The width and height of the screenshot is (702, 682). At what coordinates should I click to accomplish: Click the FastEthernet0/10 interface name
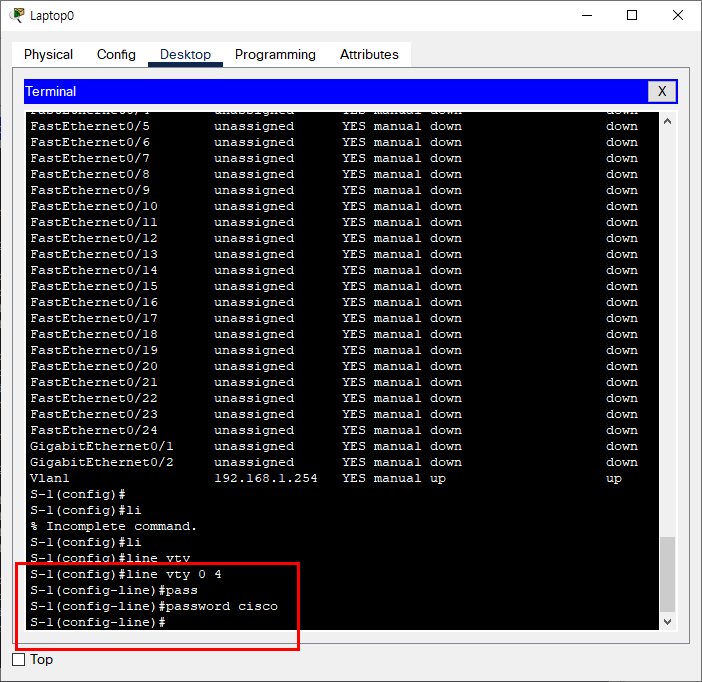tap(94, 206)
